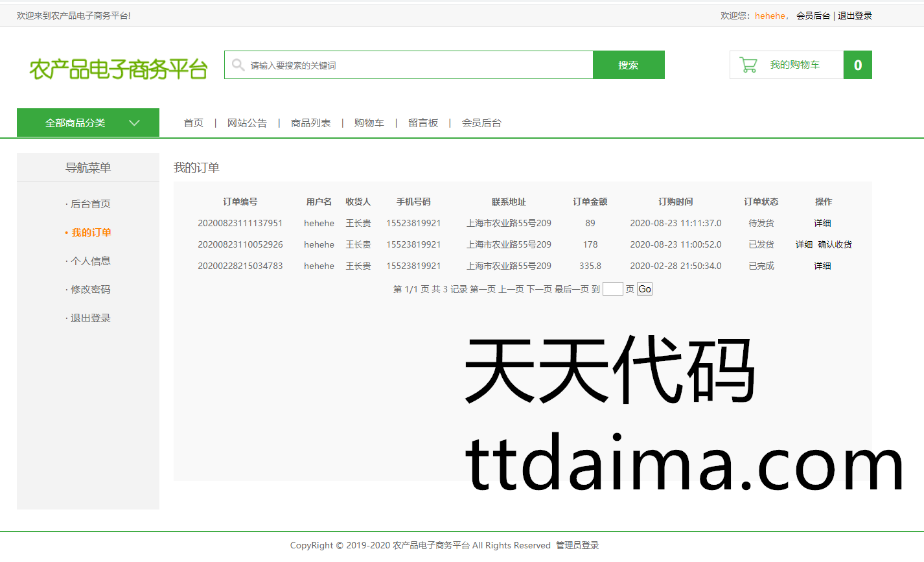Click the green 搜索 button
This screenshot has width=924, height=562.
point(628,65)
